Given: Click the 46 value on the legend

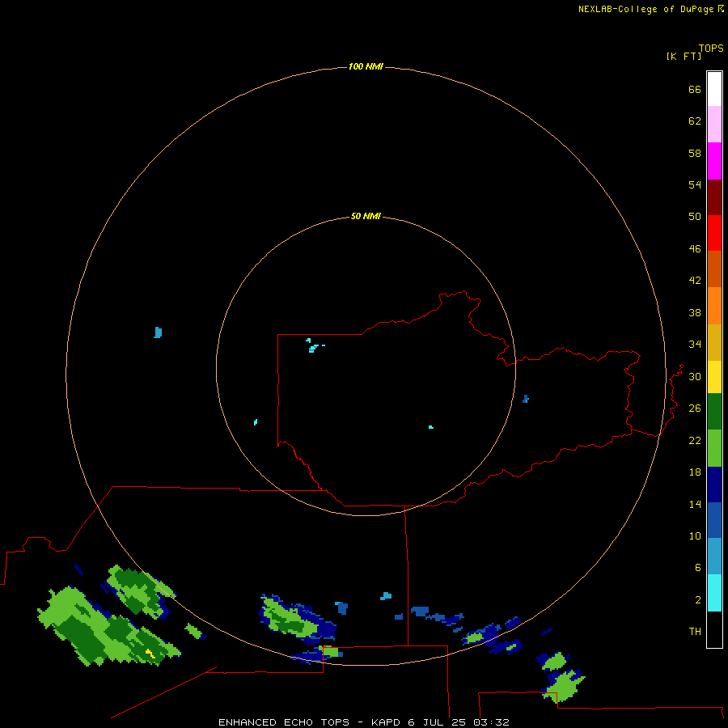Looking at the screenshot, I should tap(695, 248).
